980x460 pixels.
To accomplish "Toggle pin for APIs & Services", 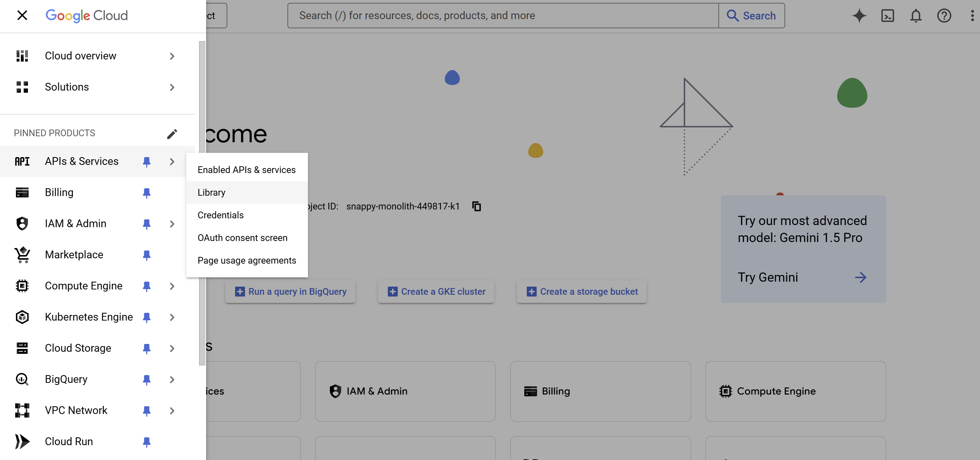I will 146,161.
